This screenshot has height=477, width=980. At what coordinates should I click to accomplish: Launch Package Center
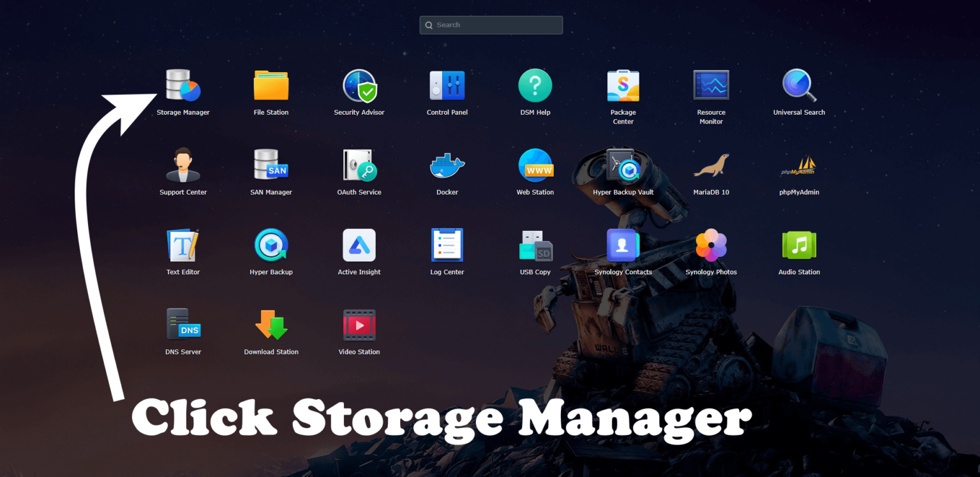point(623,85)
